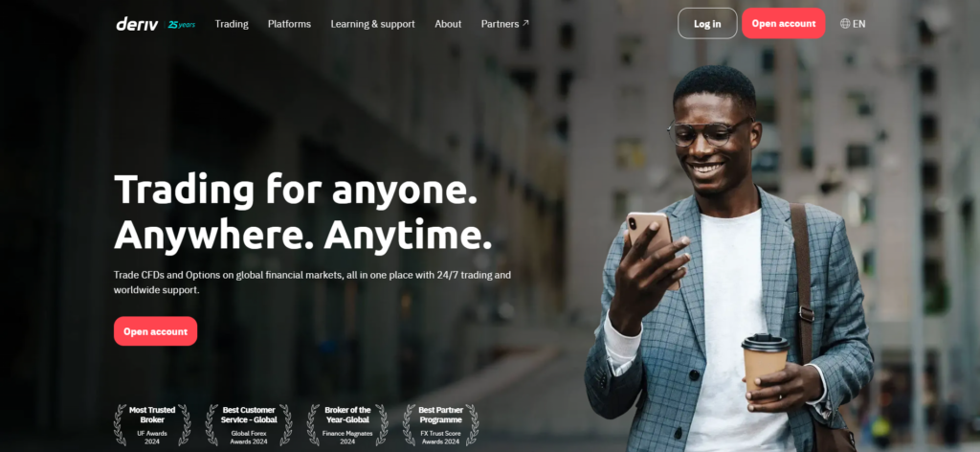980x452 pixels.
Task: Select the Best Customer Service award badge
Action: coord(249,424)
